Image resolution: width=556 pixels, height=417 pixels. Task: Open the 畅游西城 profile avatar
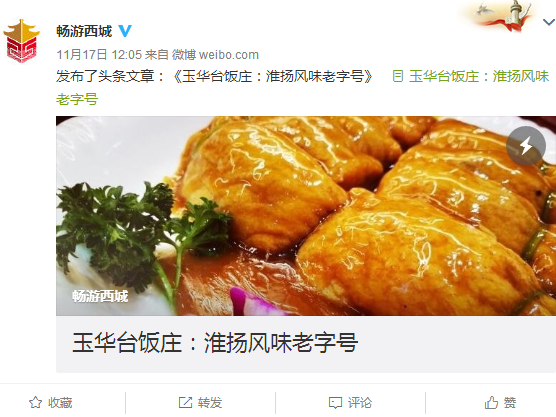click(21, 41)
